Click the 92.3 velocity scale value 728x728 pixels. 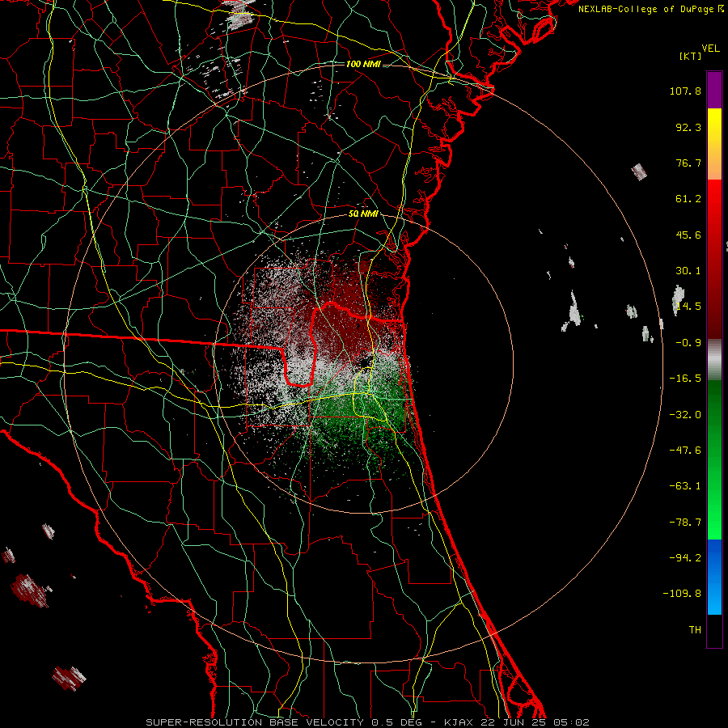688,127
